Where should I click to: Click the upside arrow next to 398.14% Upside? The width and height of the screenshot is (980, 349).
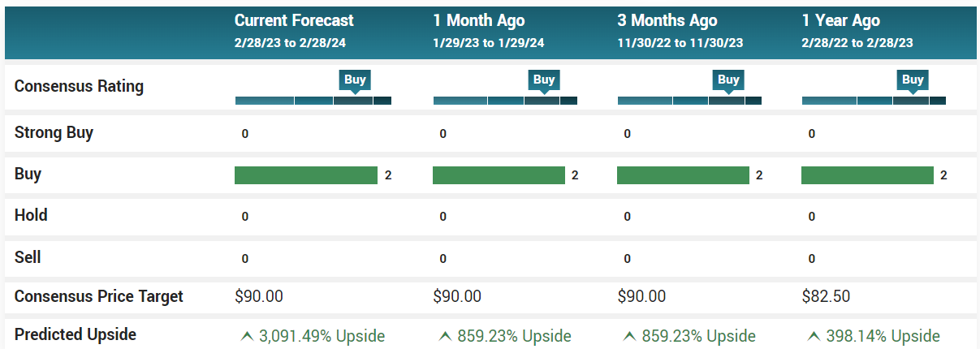[814, 336]
